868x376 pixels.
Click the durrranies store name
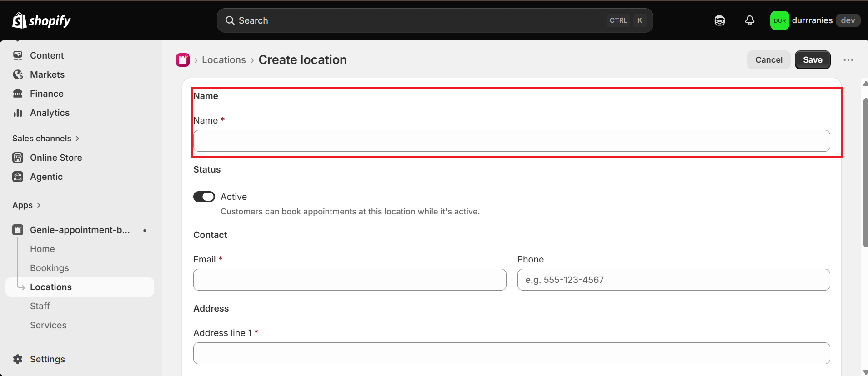point(812,20)
